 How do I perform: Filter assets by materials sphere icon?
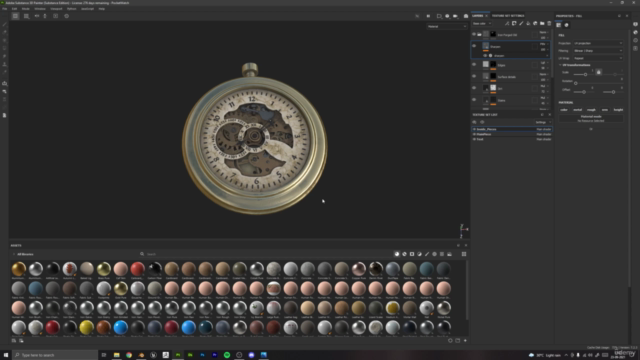(397, 254)
